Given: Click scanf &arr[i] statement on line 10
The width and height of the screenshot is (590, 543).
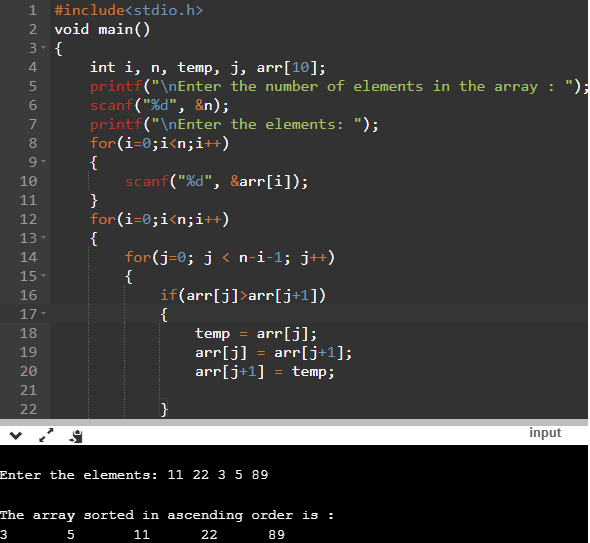Looking at the screenshot, I should pyautogui.click(x=217, y=182).
